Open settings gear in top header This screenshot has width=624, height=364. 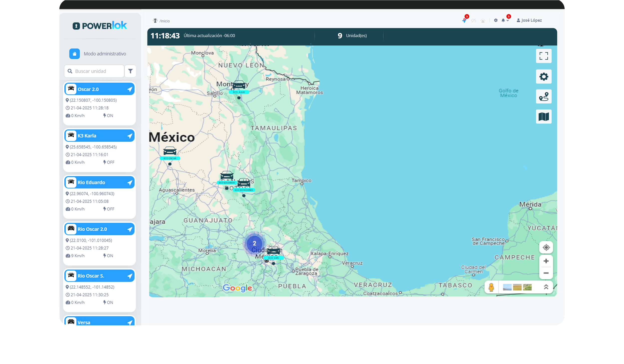[x=496, y=20]
